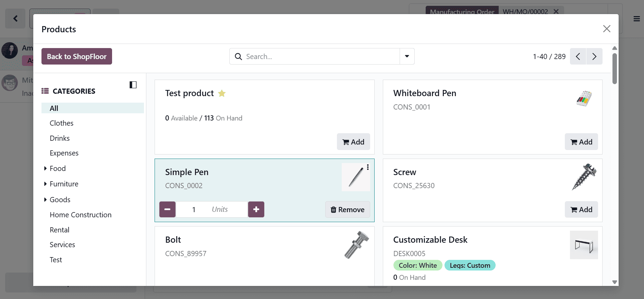Viewport: 644px width, 299px height.
Task: Select the Drinks category
Action: tap(59, 138)
